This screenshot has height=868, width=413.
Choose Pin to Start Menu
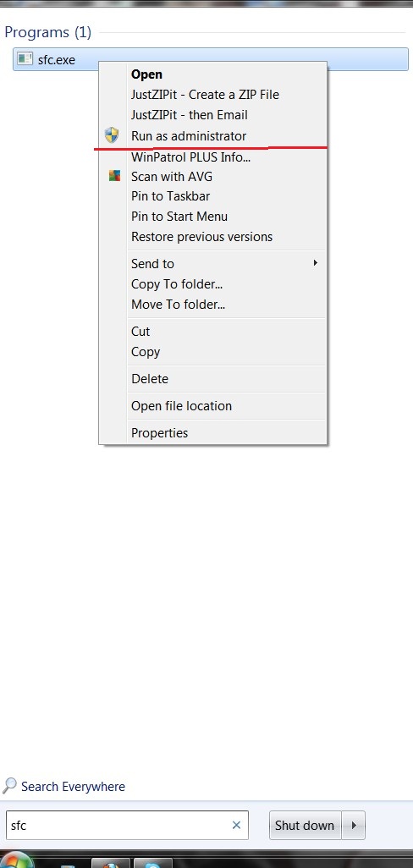[x=179, y=217]
